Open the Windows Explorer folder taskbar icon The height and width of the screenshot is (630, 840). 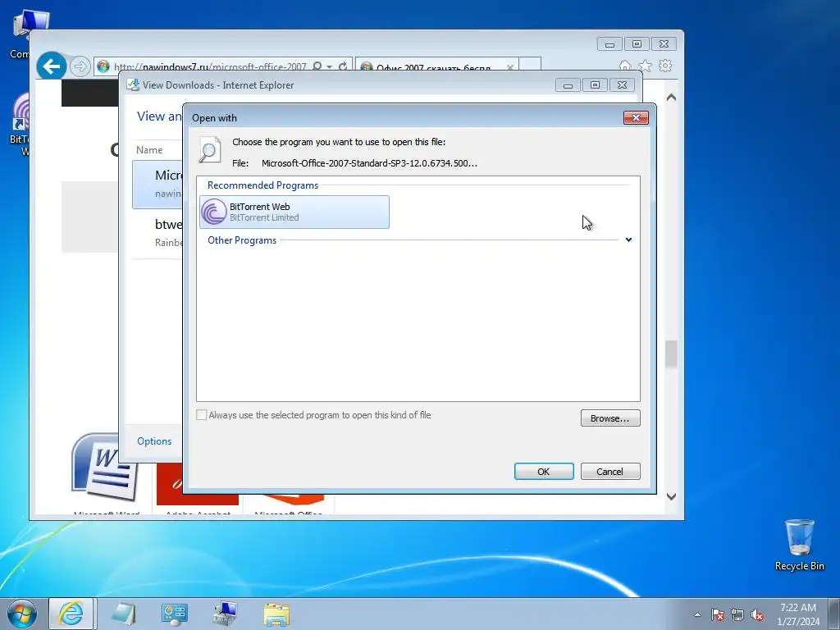(276, 614)
